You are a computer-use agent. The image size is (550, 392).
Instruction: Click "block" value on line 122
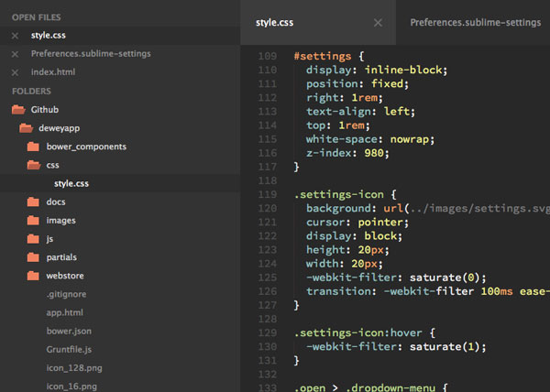380,236
